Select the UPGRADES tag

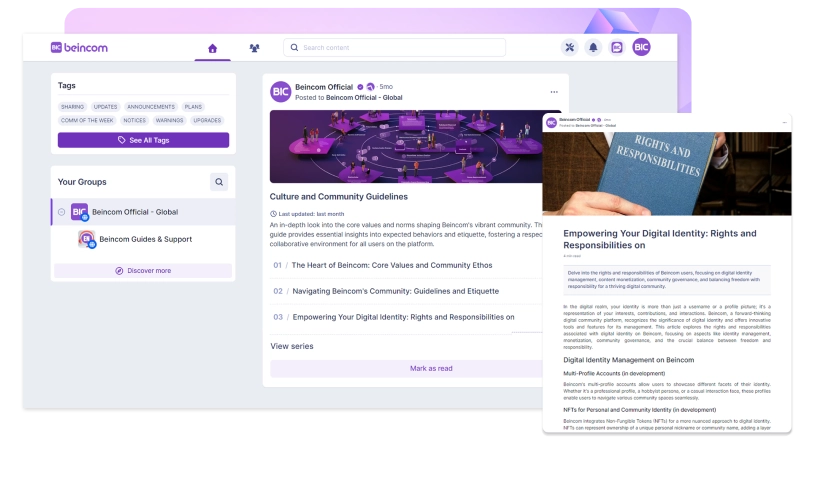tap(207, 120)
